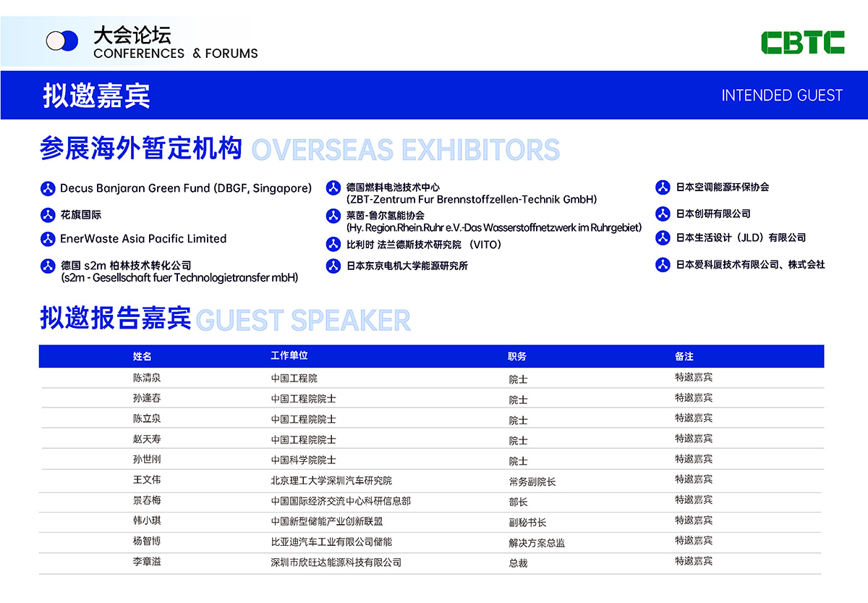
Task: Click bullet icon beside 日本生活设计（JLD）有限公司
Action: point(663,237)
